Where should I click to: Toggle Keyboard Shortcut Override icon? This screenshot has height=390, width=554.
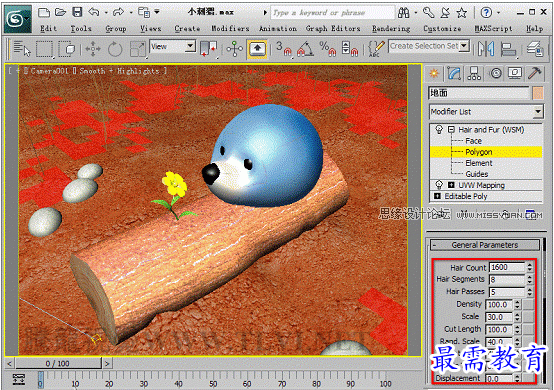(257, 49)
